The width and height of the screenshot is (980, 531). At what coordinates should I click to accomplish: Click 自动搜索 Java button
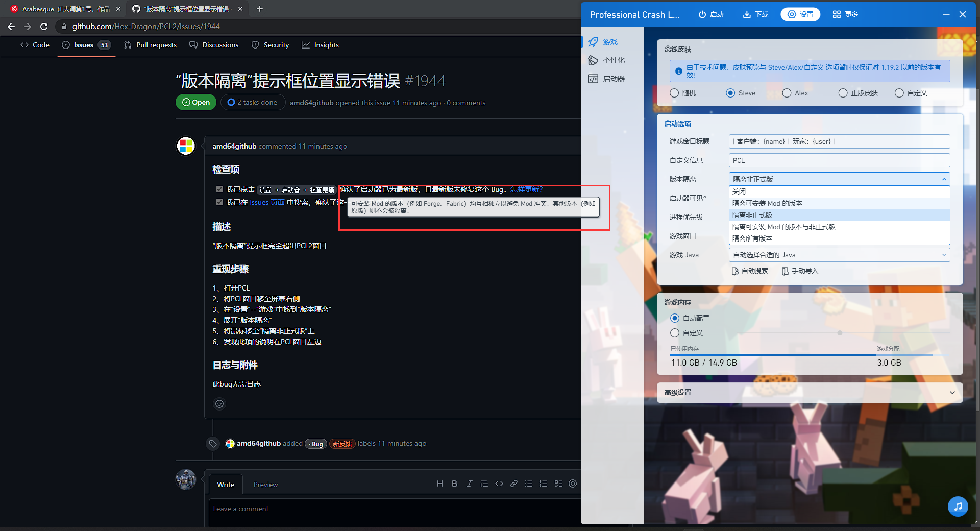point(750,271)
